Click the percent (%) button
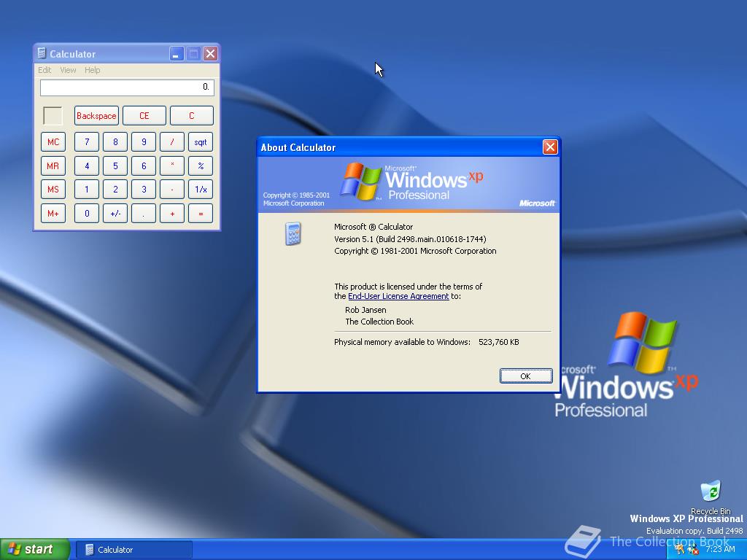Image resolution: width=747 pixels, height=560 pixels. click(x=201, y=166)
